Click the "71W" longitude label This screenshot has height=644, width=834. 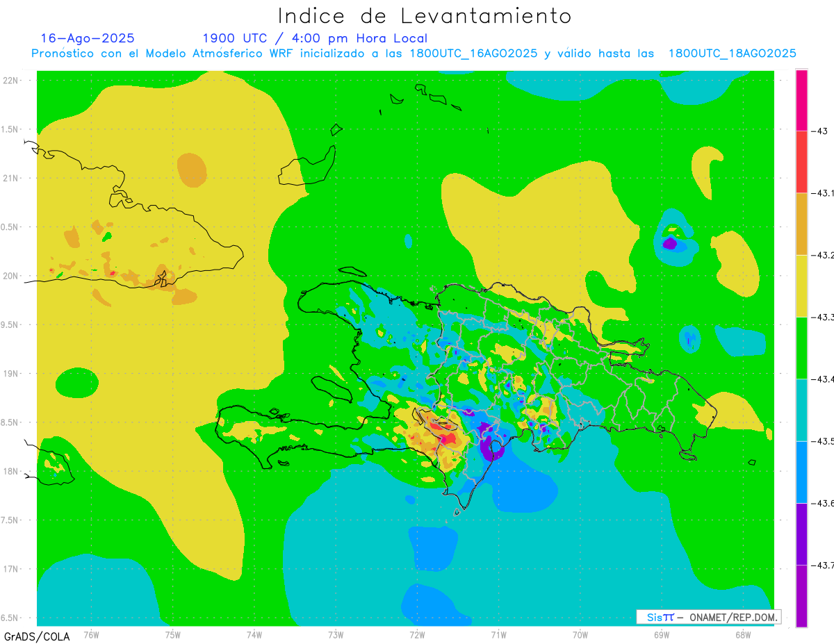pyautogui.click(x=498, y=634)
